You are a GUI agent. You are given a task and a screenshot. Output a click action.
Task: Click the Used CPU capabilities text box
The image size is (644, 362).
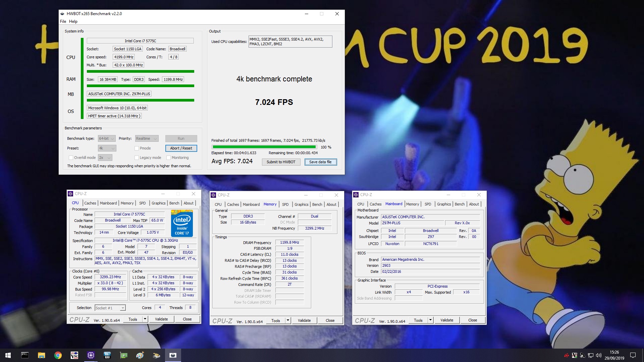[x=290, y=42]
